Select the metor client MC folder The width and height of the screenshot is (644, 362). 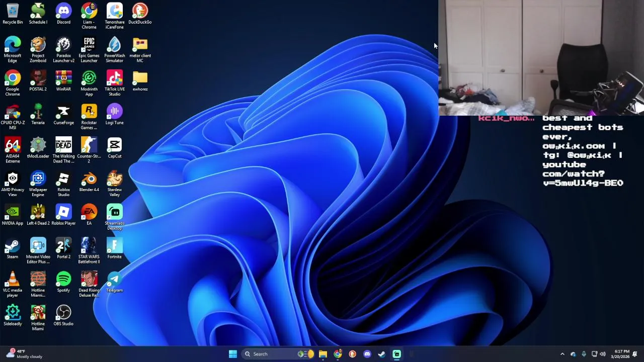pos(140,50)
